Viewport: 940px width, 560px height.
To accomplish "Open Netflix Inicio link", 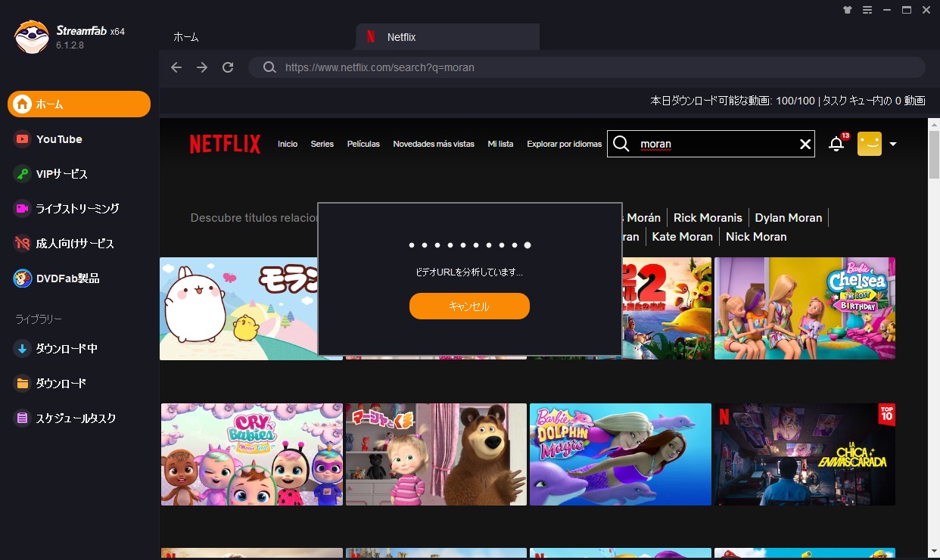I will click(288, 144).
